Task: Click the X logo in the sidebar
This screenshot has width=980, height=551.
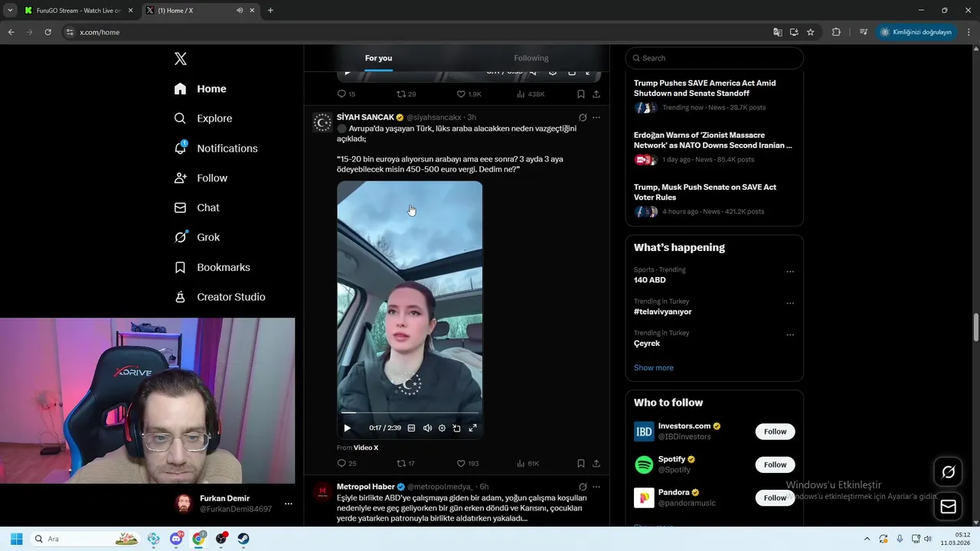Action: pos(181,59)
